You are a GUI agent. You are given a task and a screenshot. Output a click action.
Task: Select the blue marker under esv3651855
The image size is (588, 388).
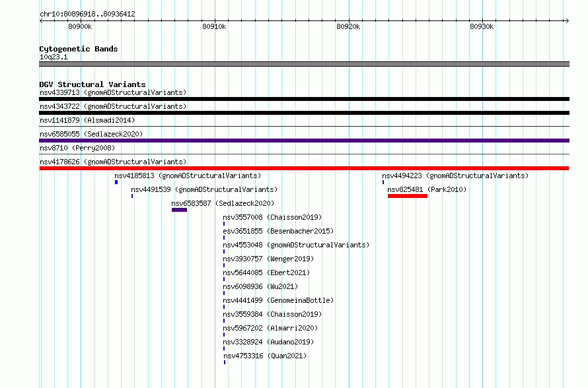click(224, 238)
